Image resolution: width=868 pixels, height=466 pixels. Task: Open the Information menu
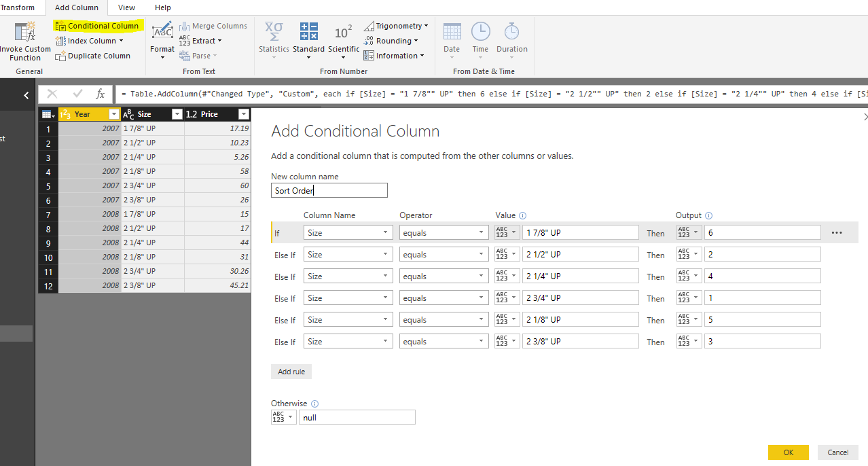tap(394, 56)
